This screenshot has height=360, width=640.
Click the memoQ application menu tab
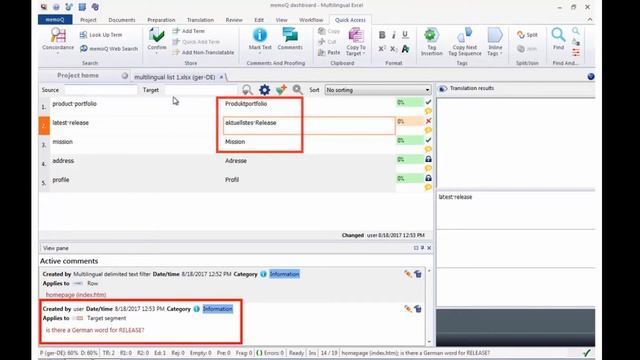pos(55,20)
